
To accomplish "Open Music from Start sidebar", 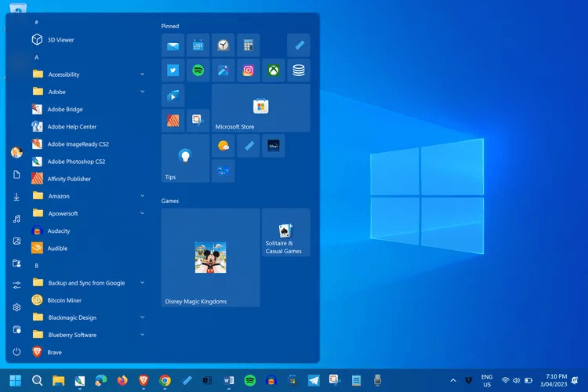I will tap(16, 219).
